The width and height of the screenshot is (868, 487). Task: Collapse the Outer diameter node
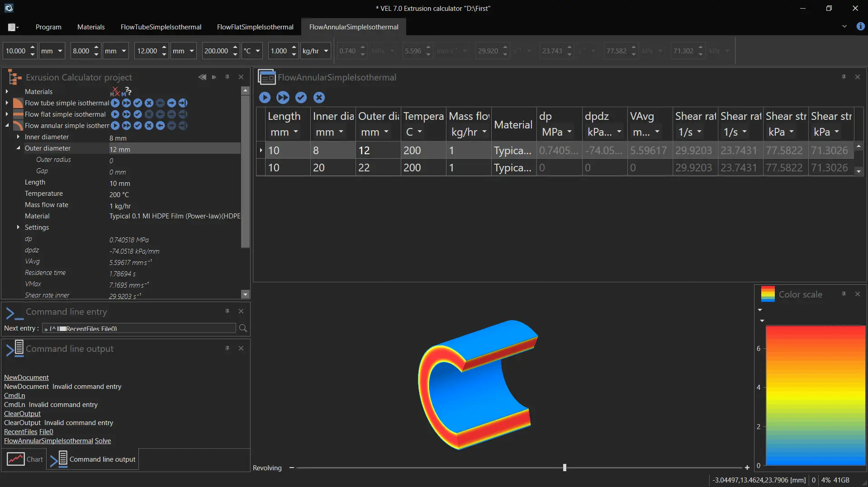(x=18, y=148)
